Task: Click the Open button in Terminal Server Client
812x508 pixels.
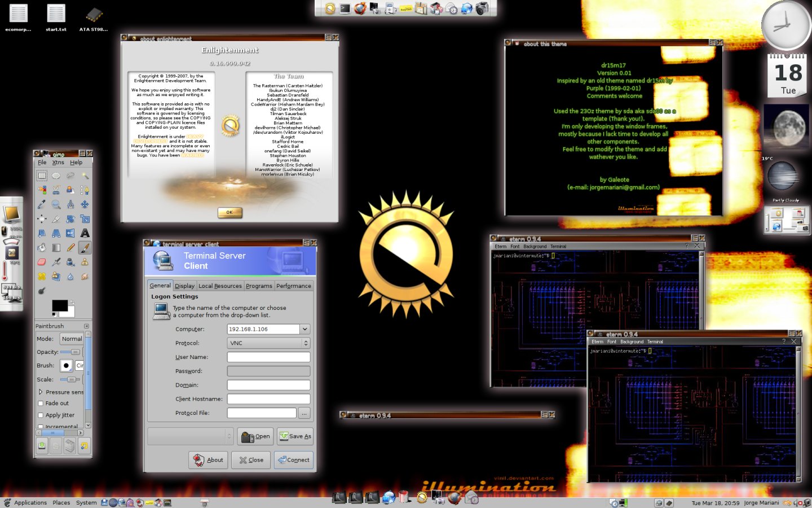Action: pos(255,436)
